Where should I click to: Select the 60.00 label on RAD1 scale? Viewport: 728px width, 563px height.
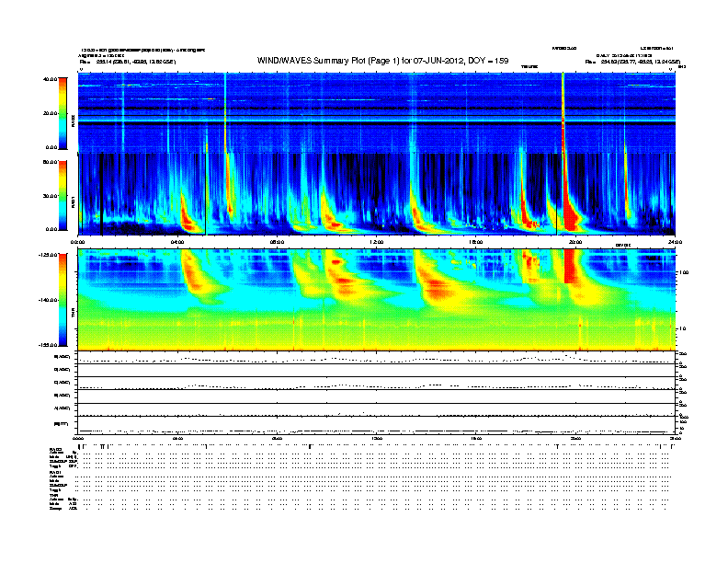[50, 162]
